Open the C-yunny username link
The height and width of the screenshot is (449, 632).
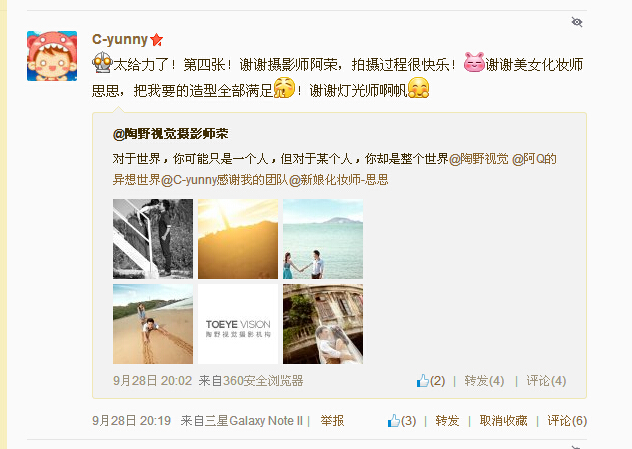click(x=120, y=39)
